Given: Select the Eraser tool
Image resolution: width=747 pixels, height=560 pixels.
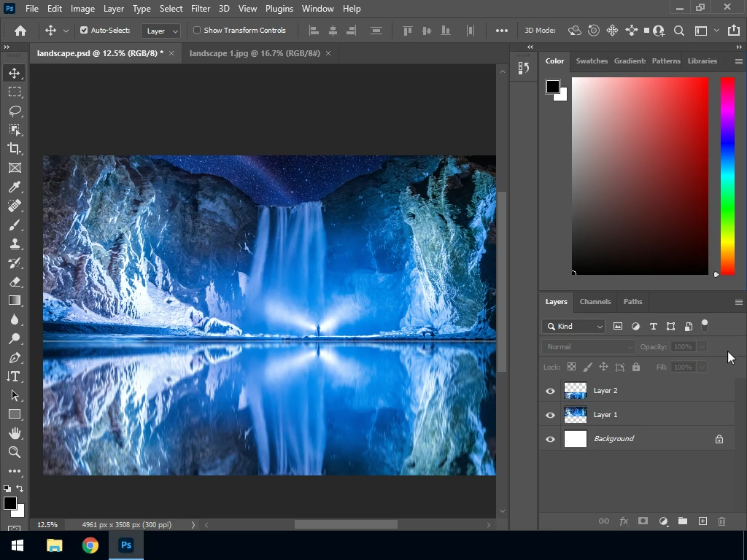Looking at the screenshot, I should pyautogui.click(x=15, y=281).
